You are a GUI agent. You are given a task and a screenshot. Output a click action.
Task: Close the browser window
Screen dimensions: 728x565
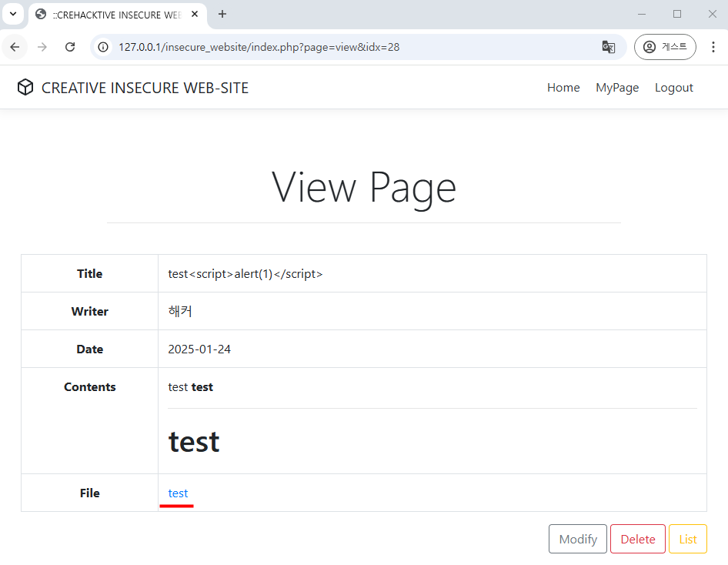712,14
